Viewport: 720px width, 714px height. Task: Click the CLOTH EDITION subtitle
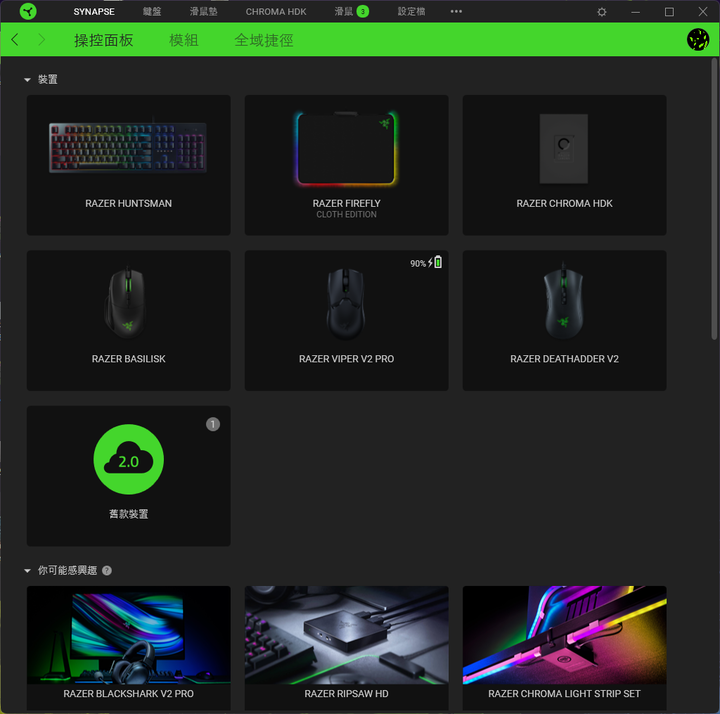347,214
